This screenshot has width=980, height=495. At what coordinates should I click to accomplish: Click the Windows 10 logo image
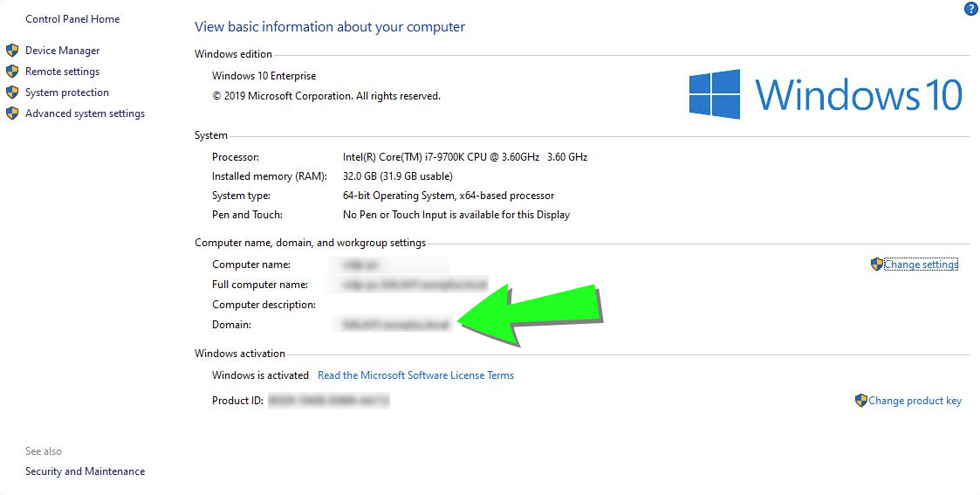826,94
